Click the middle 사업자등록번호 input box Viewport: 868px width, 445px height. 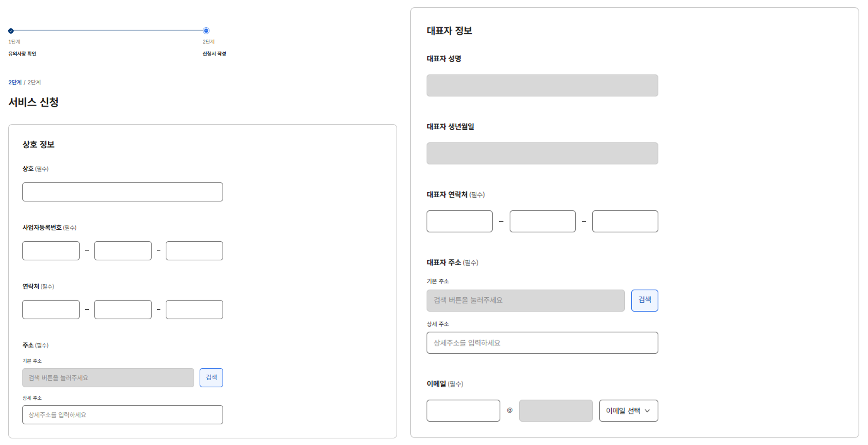click(123, 251)
